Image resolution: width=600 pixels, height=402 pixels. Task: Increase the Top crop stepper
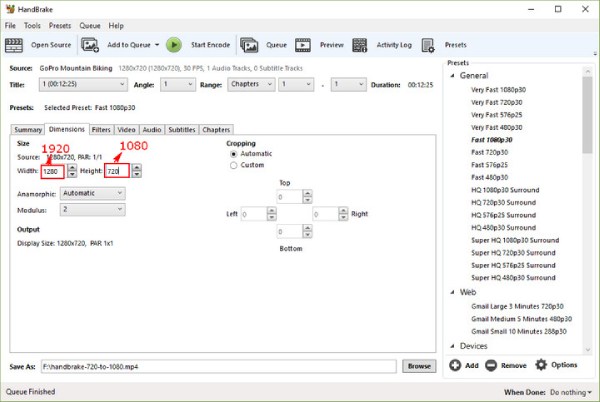(x=307, y=194)
